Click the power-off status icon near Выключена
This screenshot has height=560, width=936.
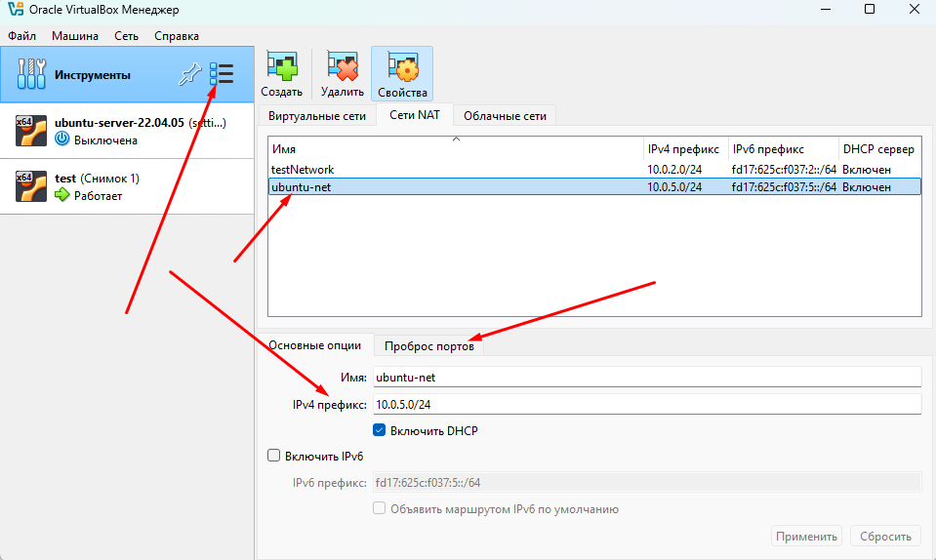(62, 140)
